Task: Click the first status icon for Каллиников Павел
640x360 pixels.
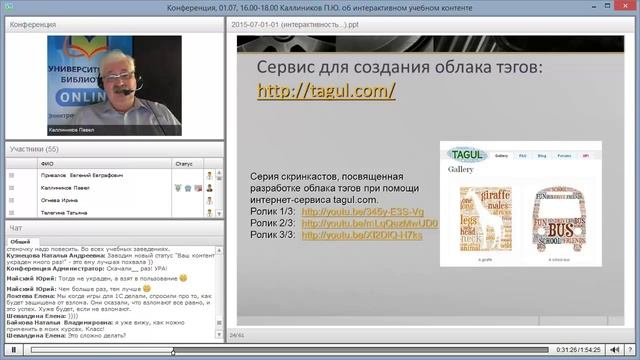Action: [178, 188]
